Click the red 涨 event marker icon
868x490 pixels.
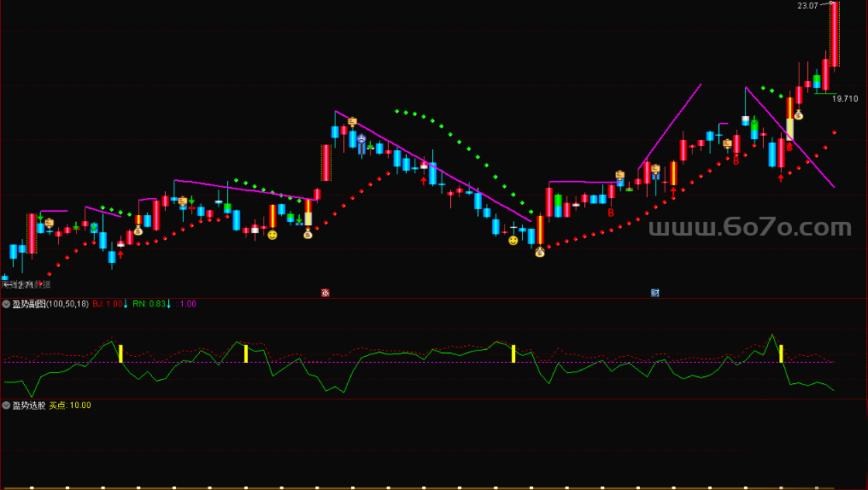(325, 293)
